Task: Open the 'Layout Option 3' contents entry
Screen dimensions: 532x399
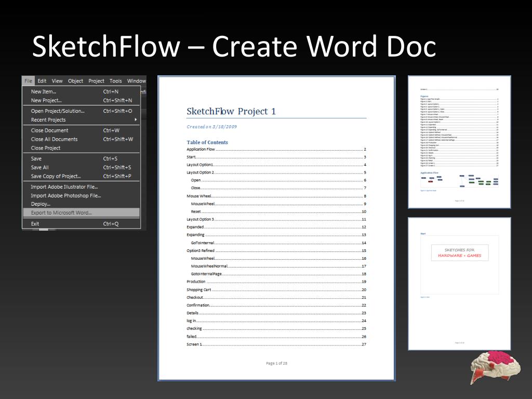Action: click(276, 219)
